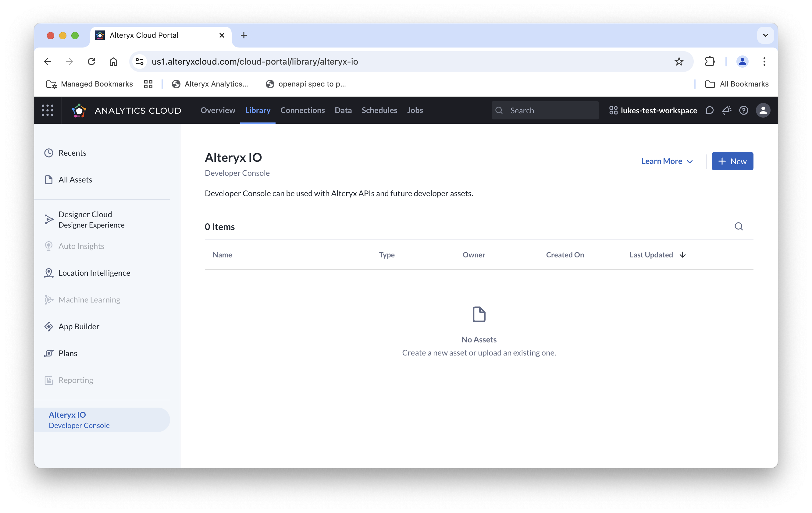This screenshot has width=812, height=513.
Task: Open Location Intelligence in the sidebar
Action: click(94, 273)
